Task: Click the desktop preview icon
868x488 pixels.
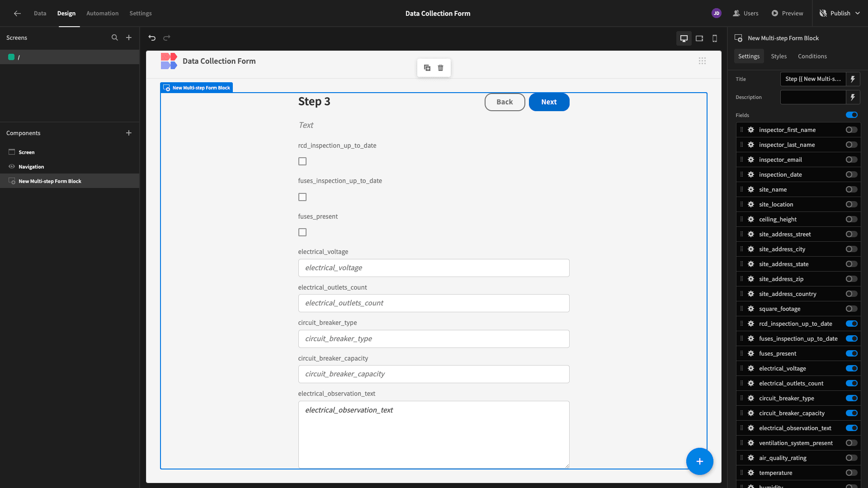Action: click(x=684, y=38)
